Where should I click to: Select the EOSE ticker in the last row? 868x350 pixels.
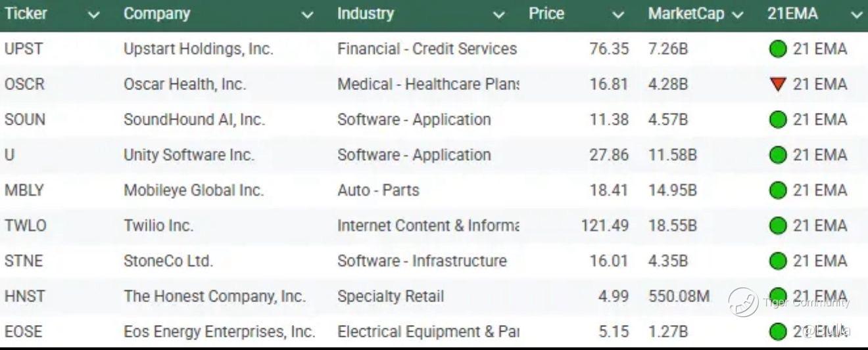[x=23, y=332]
